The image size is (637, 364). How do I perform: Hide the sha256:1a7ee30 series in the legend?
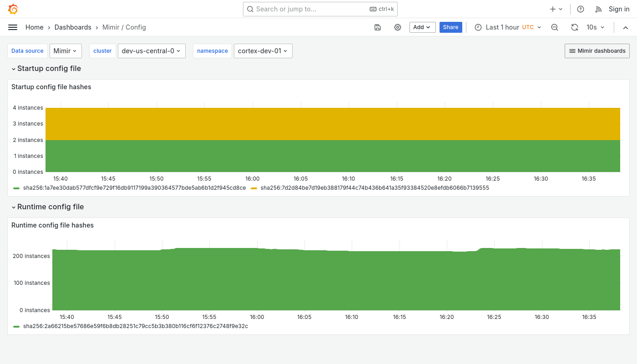point(135,188)
